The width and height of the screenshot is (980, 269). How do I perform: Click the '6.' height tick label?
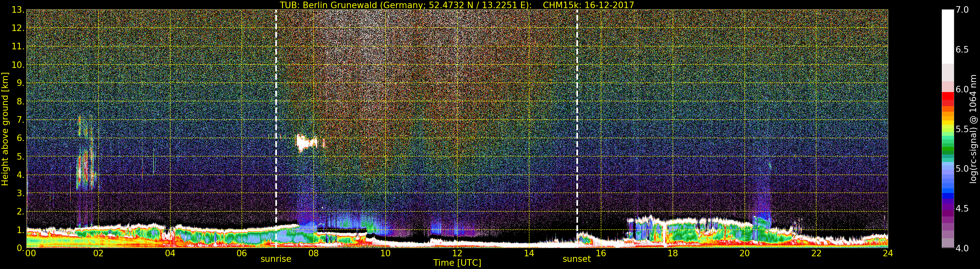click(20, 138)
